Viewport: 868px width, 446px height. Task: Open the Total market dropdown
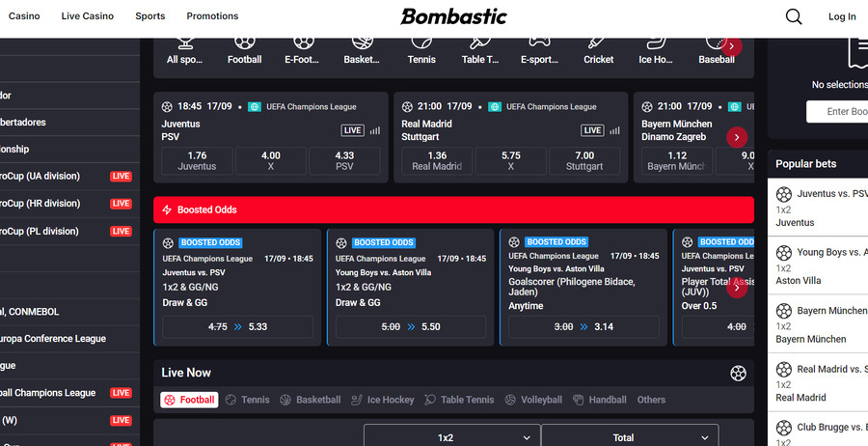630,437
